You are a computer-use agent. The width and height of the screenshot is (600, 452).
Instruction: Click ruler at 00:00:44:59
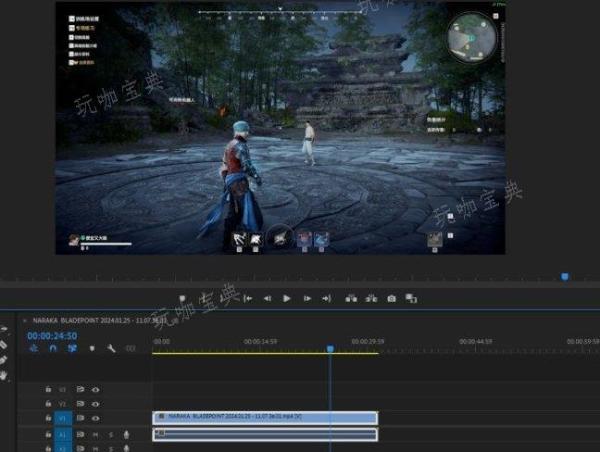(476, 341)
